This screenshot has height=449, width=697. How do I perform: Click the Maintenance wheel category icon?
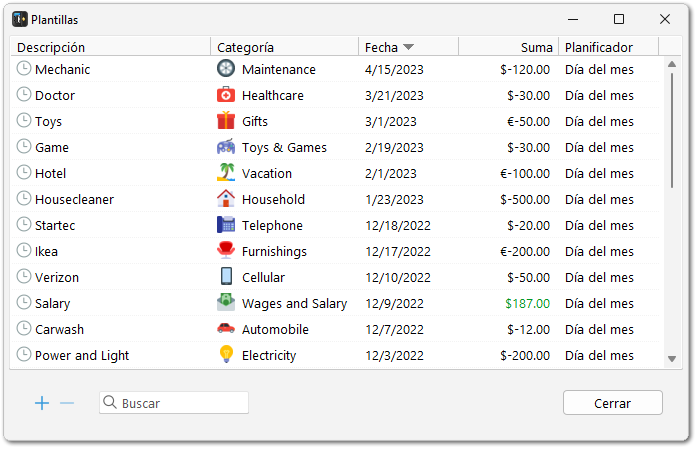[x=226, y=68]
